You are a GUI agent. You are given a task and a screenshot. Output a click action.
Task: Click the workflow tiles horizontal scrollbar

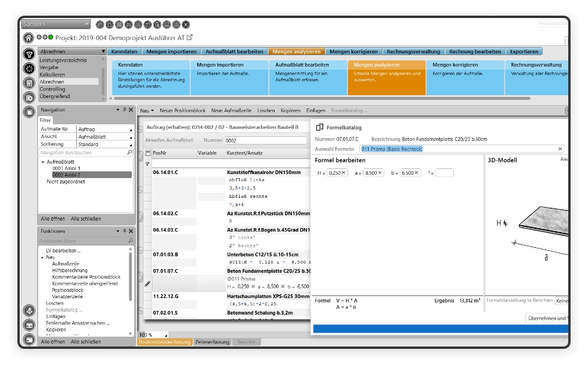[x=322, y=99]
